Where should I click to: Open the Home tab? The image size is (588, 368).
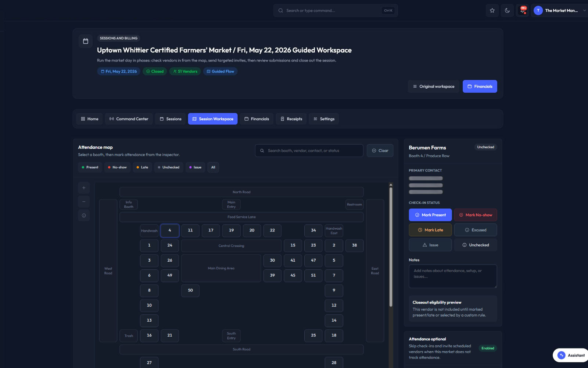tap(90, 119)
